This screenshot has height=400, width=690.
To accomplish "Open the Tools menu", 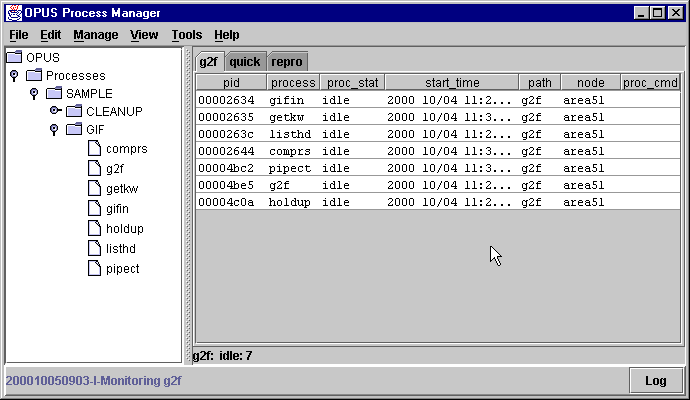I will pyautogui.click(x=186, y=35).
